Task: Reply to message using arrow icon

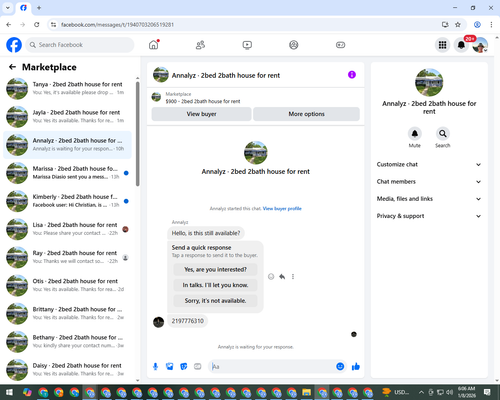Action: (x=282, y=276)
